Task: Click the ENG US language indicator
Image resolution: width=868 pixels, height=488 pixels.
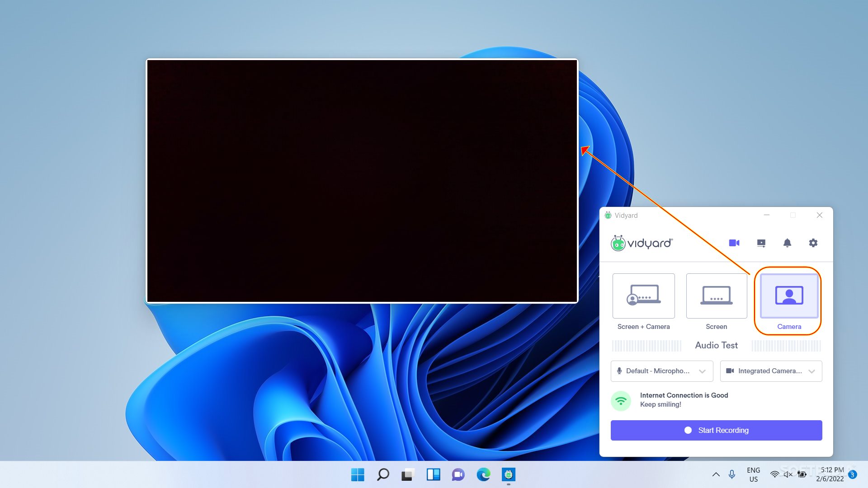Action: 754,474
